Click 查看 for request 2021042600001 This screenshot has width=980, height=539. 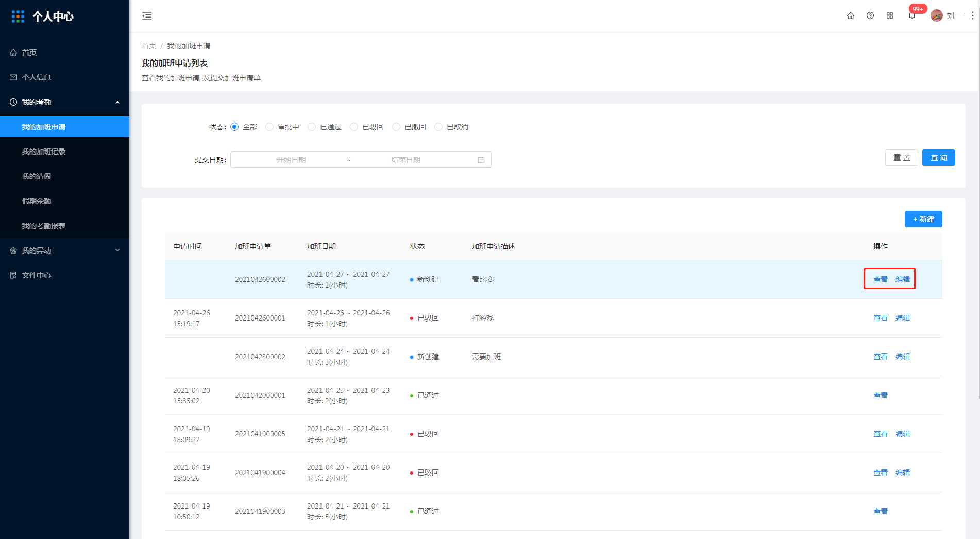[881, 318]
